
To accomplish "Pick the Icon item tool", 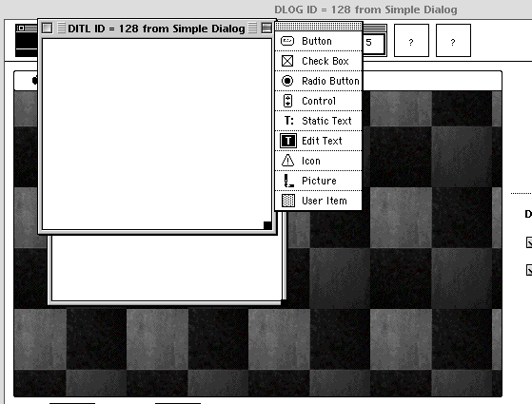I will tap(318, 161).
